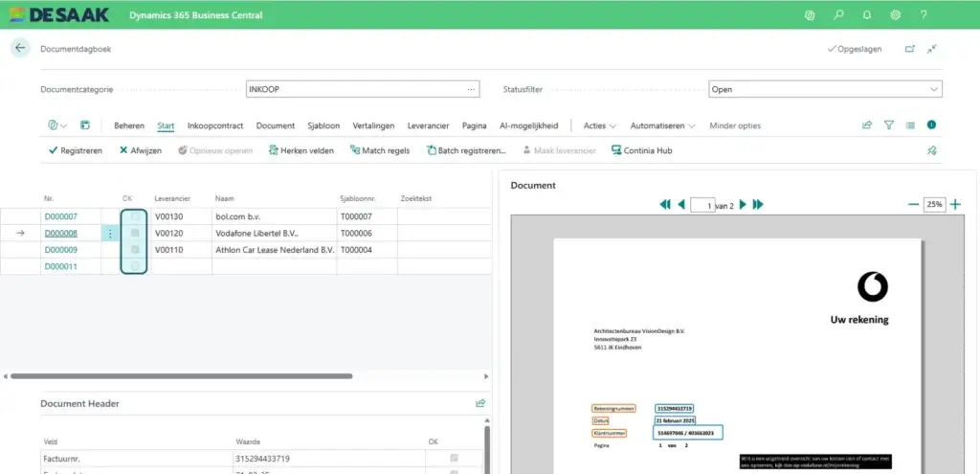Click Minder opties

coord(735,125)
